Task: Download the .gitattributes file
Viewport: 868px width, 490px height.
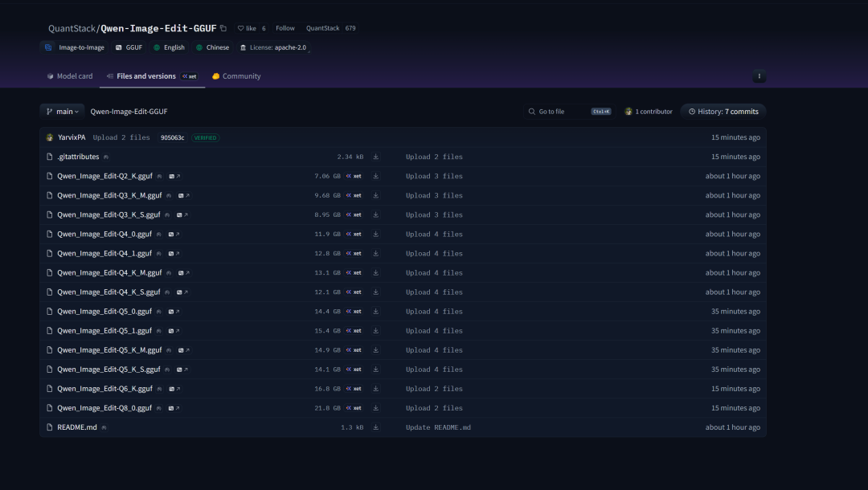Action: coord(376,157)
